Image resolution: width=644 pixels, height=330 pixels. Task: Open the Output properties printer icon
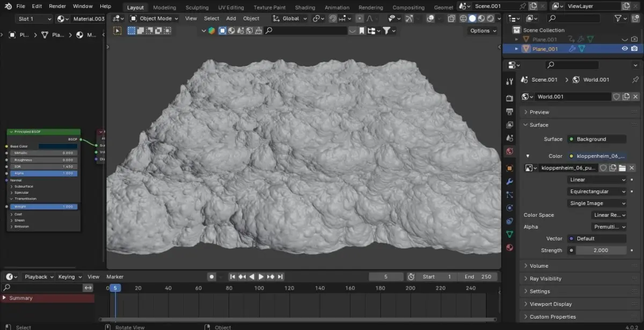(x=510, y=112)
